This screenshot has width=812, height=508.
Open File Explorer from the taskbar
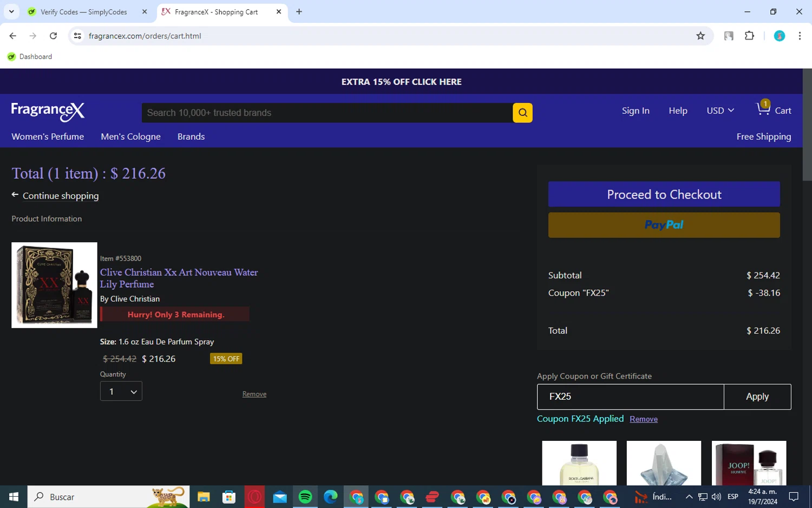point(204,497)
